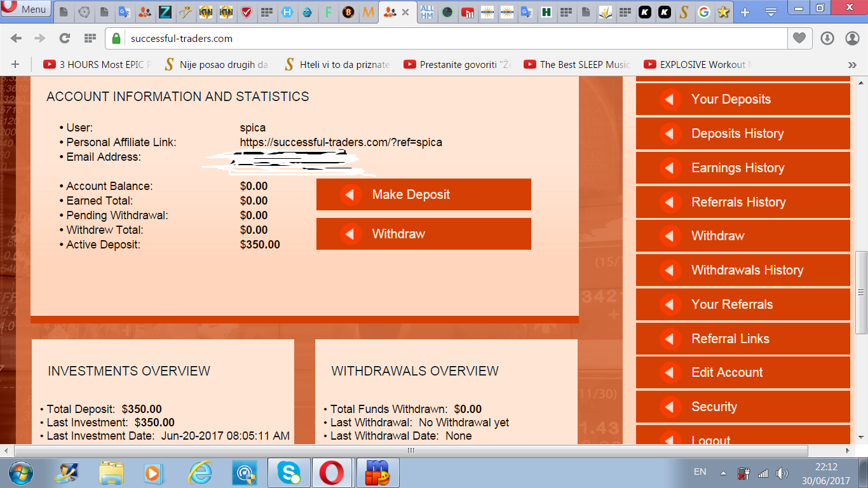Launch Internet Explorer from the taskbar
868x488 pixels.
[x=200, y=473]
